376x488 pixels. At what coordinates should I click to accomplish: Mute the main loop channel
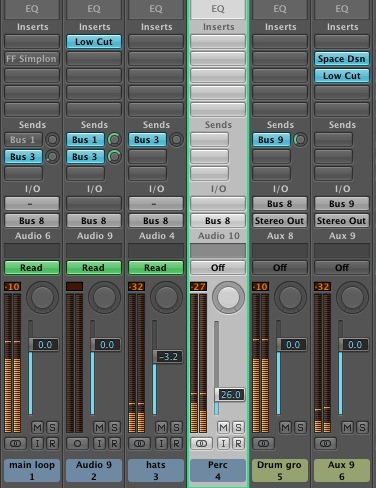pyautogui.click(x=38, y=427)
